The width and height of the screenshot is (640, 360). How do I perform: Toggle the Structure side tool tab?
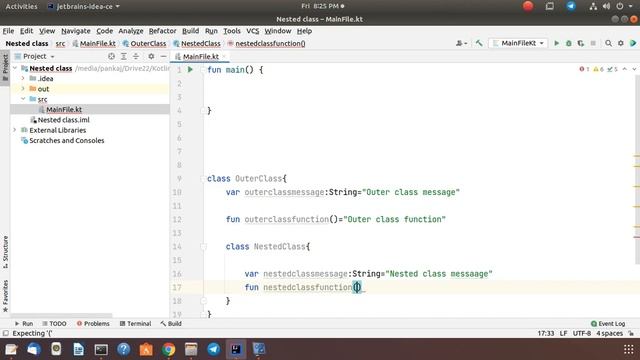tap(5, 251)
